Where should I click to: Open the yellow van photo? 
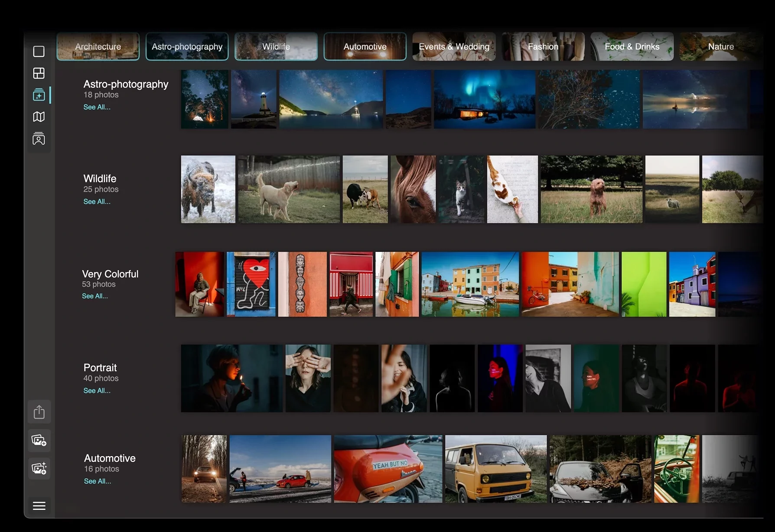pyautogui.click(x=496, y=469)
